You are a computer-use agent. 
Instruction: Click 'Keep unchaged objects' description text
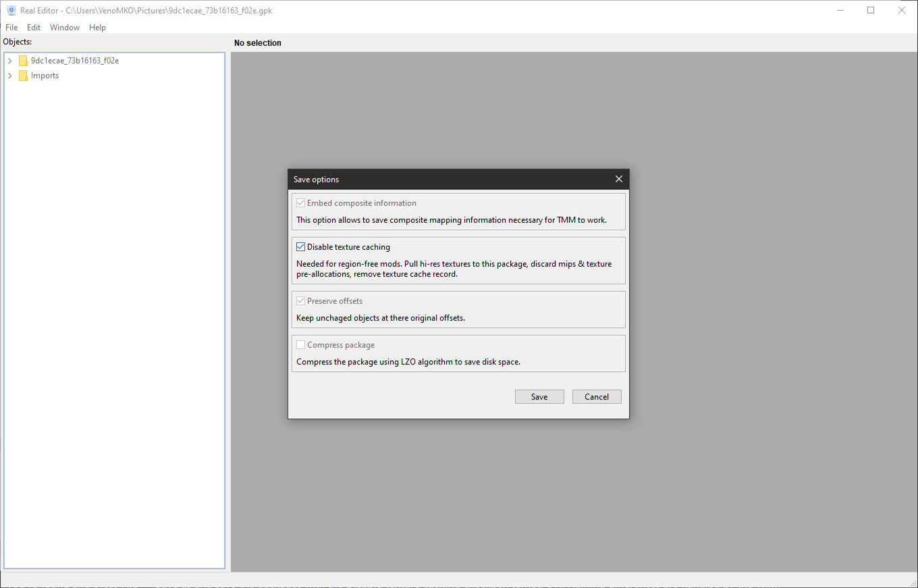(381, 318)
